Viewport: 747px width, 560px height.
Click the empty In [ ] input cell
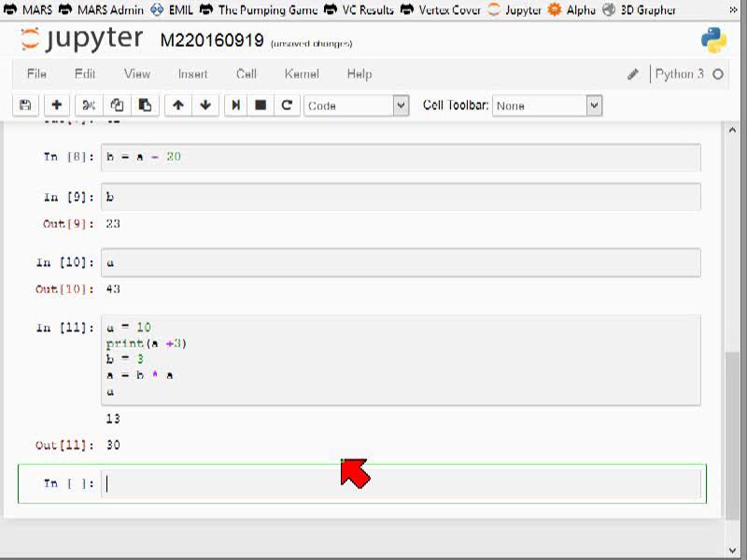pos(401,483)
